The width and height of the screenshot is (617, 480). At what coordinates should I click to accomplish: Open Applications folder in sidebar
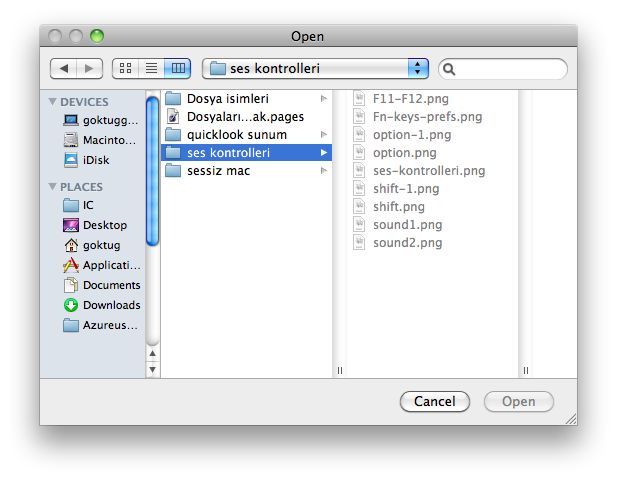click(109, 265)
